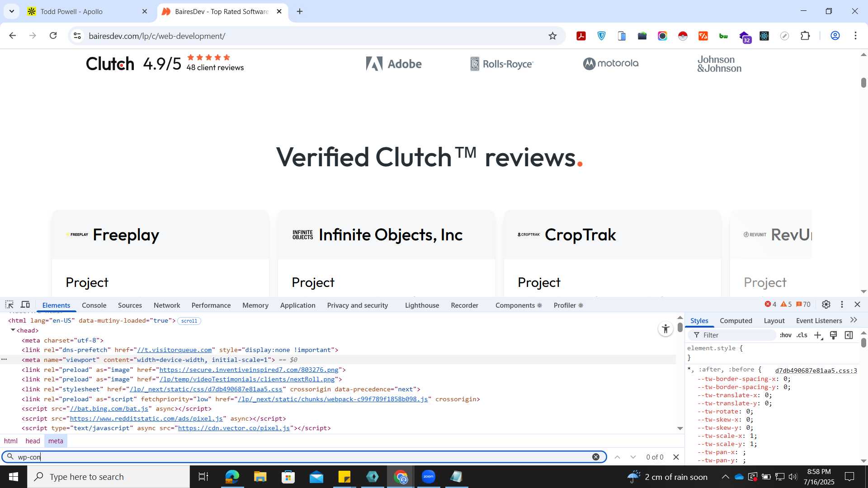
Task: Click the warnings count badge showing 5
Action: (x=786, y=305)
